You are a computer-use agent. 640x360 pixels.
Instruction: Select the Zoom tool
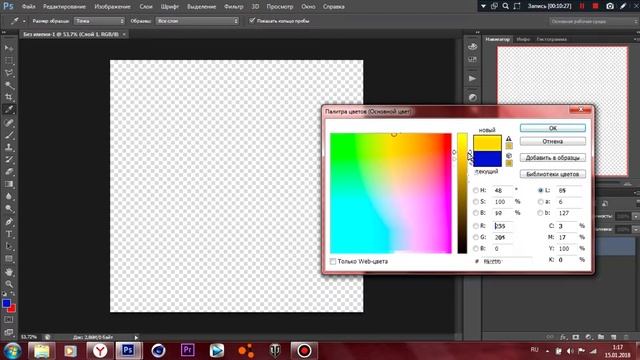(9, 284)
